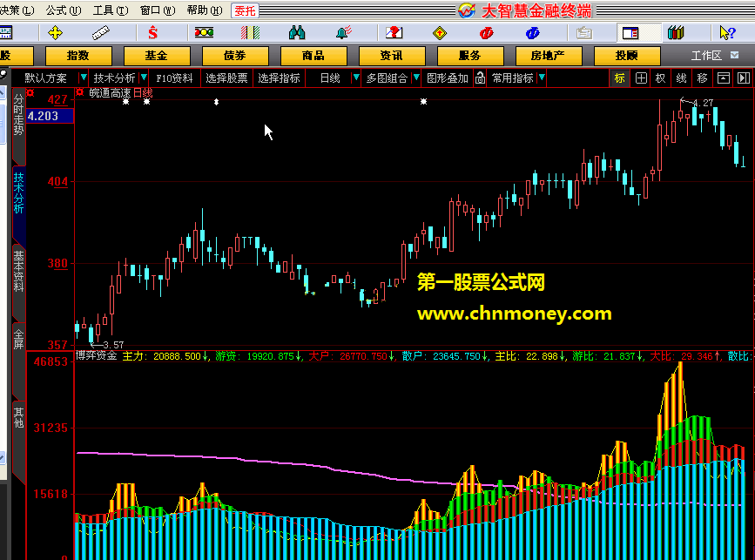Image resolution: width=755 pixels, height=560 pixels.
Task: Click the 博弈资金 indicator name label
Action: 97,356
